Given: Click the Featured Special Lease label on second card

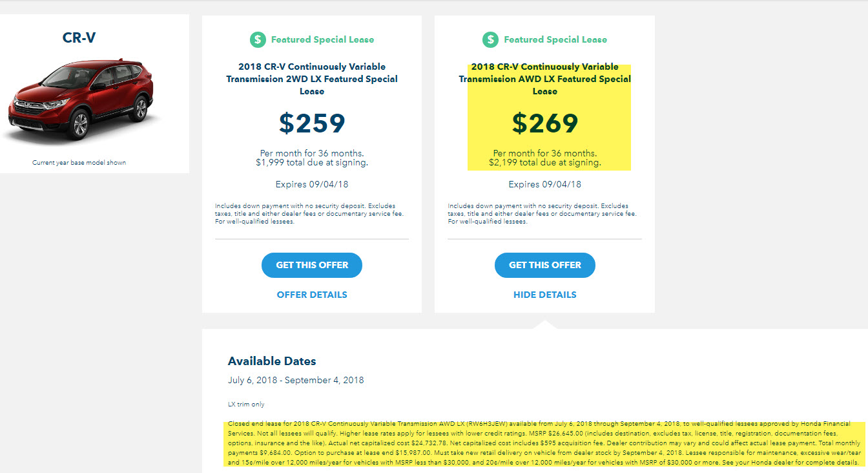Looking at the screenshot, I should [x=555, y=39].
